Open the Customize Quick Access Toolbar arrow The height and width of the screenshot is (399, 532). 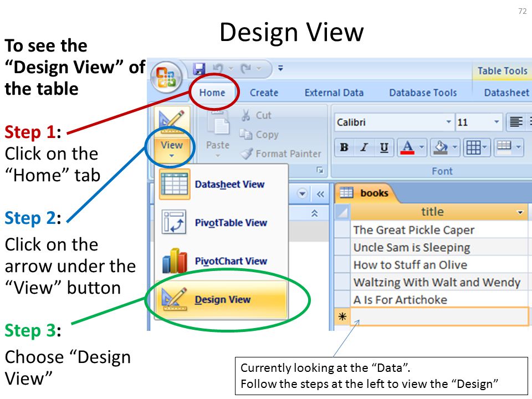click(280, 68)
